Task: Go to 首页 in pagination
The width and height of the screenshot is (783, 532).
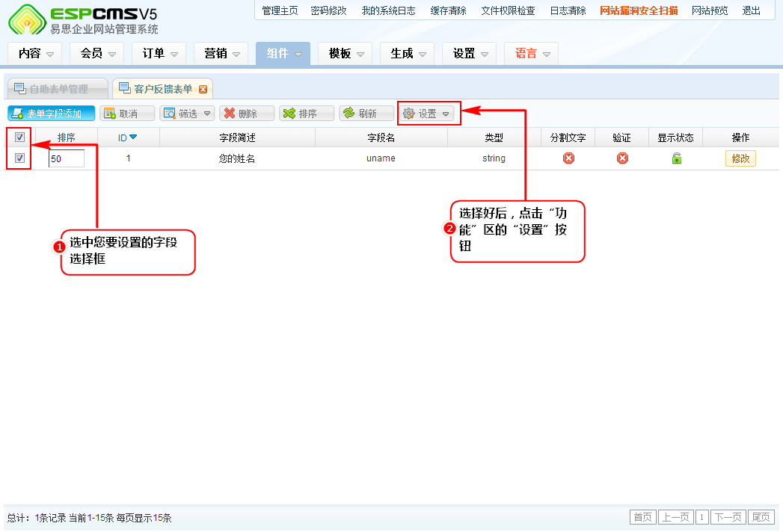Action: pyautogui.click(x=642, y=517)
